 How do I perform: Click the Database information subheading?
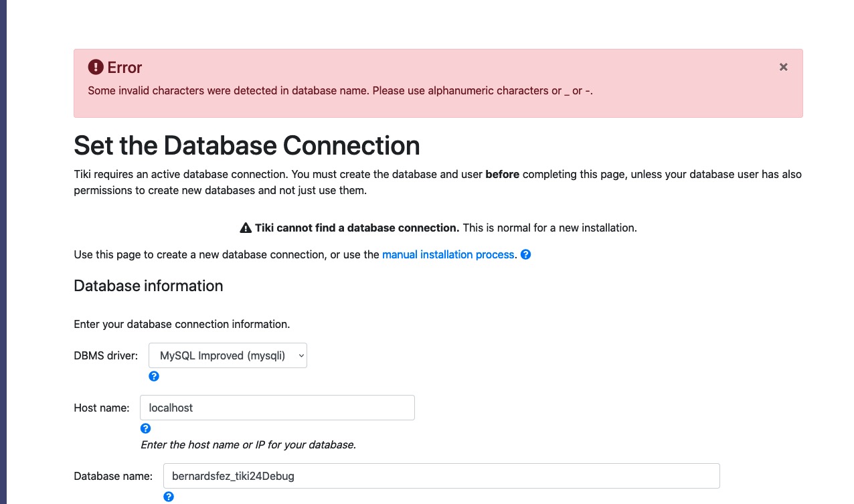click(x=148, y=286)
